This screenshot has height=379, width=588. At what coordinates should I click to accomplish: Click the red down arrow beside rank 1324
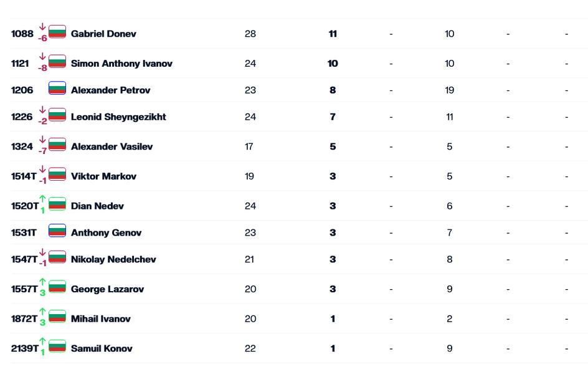pos(43,140)
